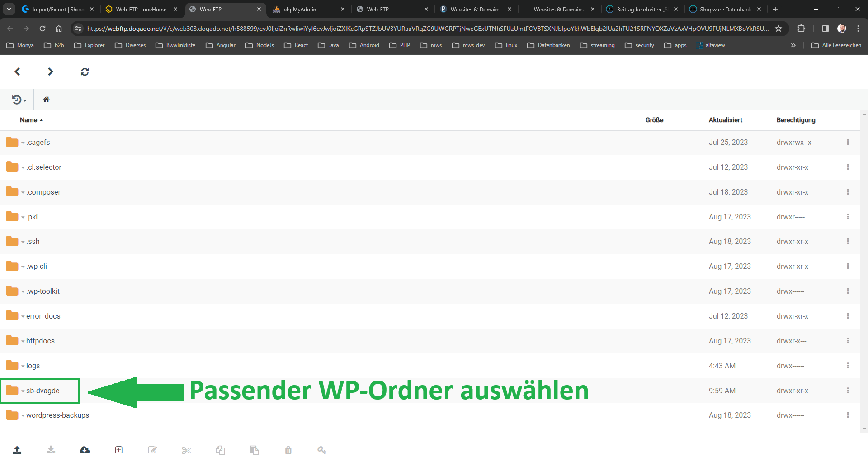868x467 pixels.
Task: Click the new item plus icon
Action: click(119, 450)
